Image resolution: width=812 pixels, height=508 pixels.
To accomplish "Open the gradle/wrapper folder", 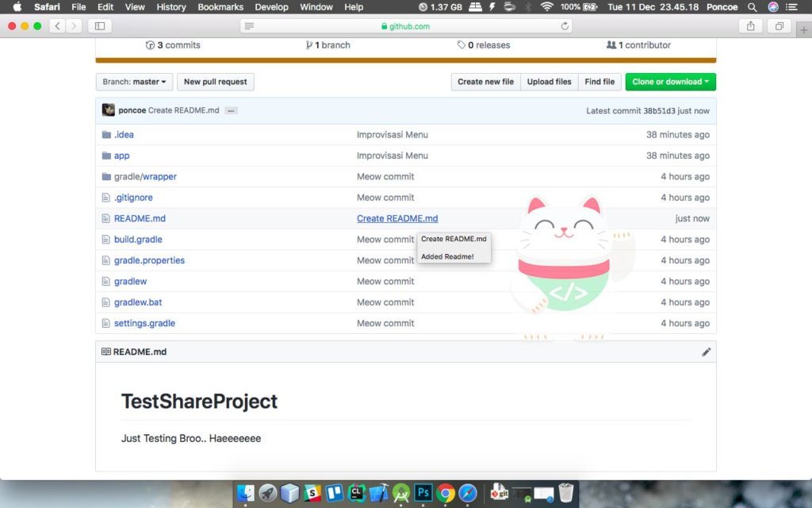I will [146, 177].
